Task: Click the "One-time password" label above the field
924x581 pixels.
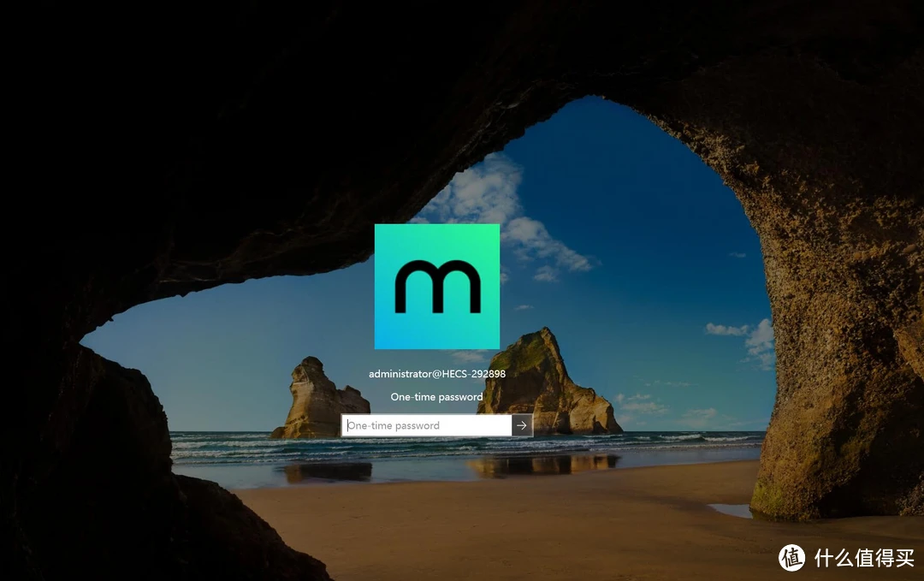Action: click(436, 397)
